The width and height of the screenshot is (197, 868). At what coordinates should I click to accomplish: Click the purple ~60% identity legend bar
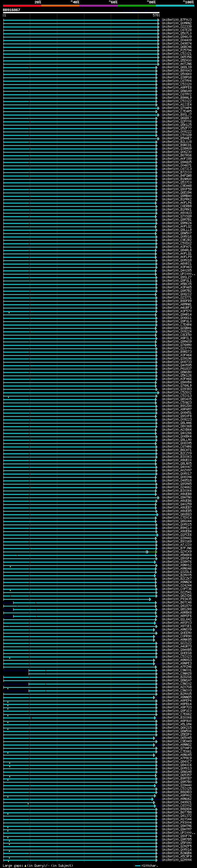tap(99, 6)
